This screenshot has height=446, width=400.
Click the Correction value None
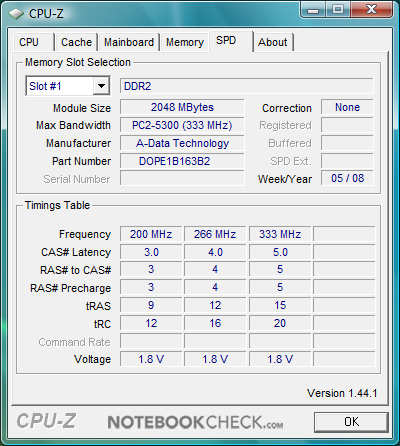pyautogui.click(x=347, y=107)
